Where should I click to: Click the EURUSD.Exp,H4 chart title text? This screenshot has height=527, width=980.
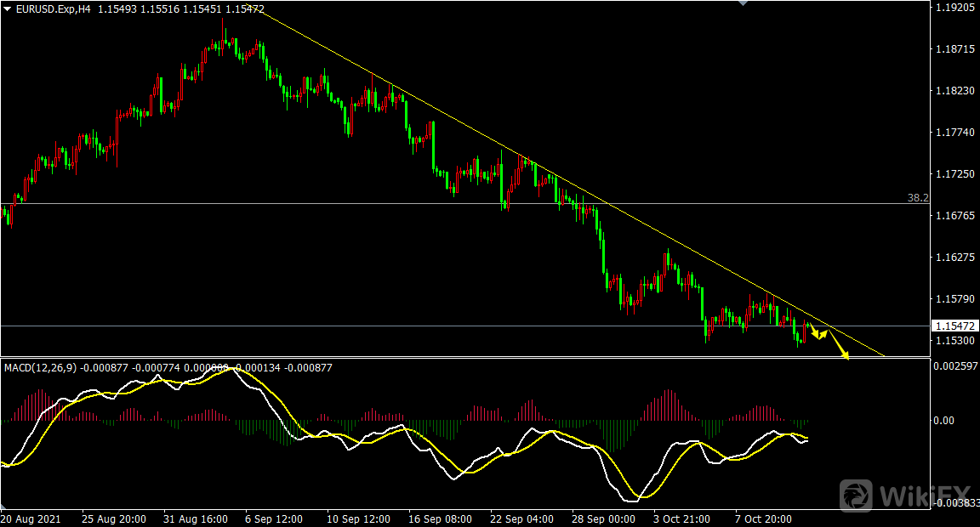click(53, 9)
